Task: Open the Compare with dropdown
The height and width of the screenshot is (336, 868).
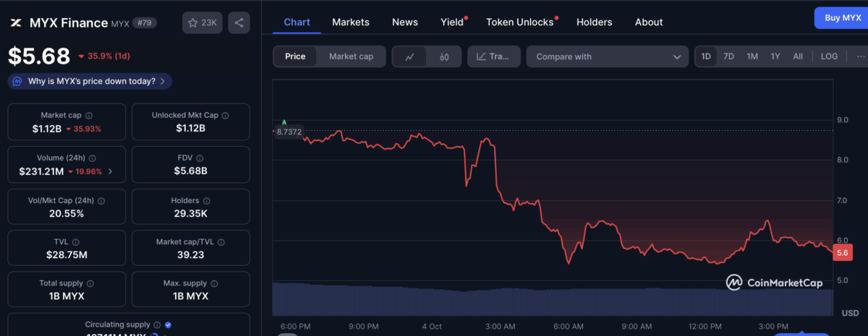Action: pyautogui.click(x=607, y=56)
